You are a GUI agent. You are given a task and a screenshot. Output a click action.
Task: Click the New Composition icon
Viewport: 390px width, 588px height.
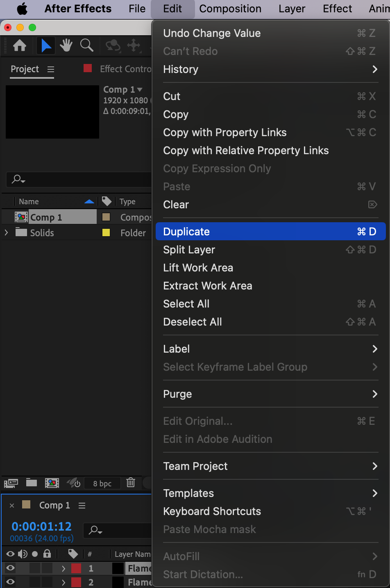(x=52, y=483)
